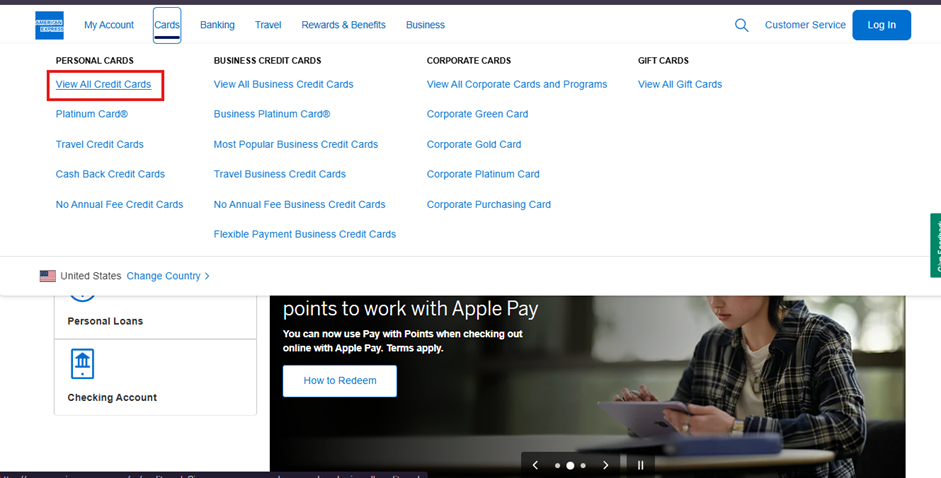Go to previous carousel slide

[x=535, y=465]
